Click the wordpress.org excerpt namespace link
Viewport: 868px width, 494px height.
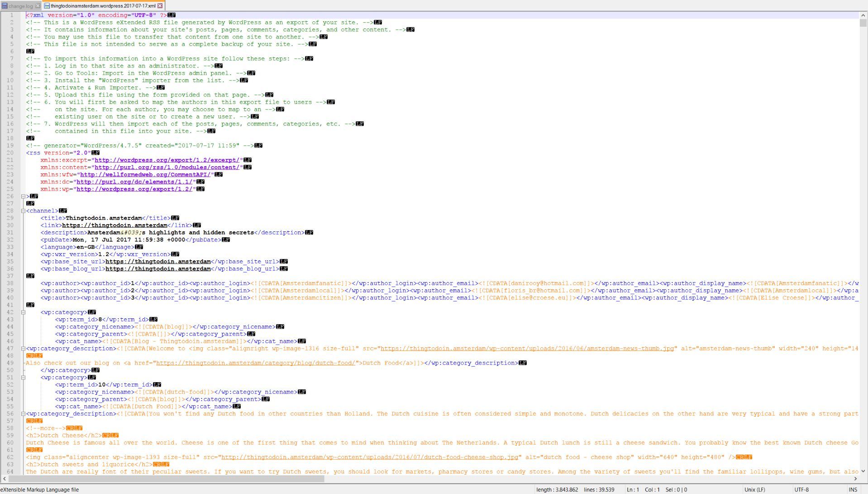tap(167, 160)
